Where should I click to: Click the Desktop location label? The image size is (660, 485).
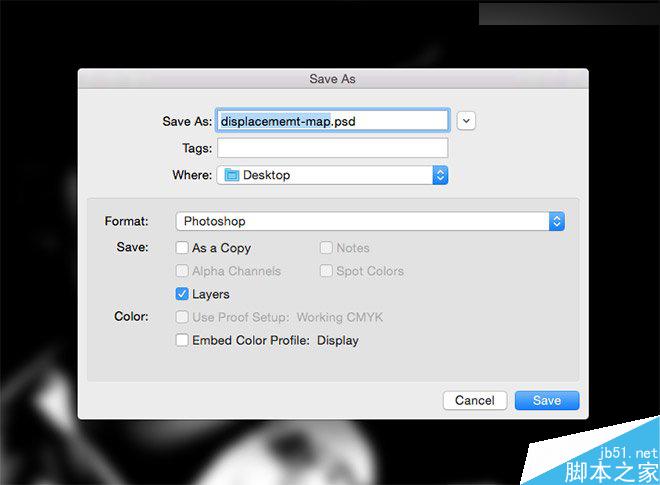pos(266,175)
